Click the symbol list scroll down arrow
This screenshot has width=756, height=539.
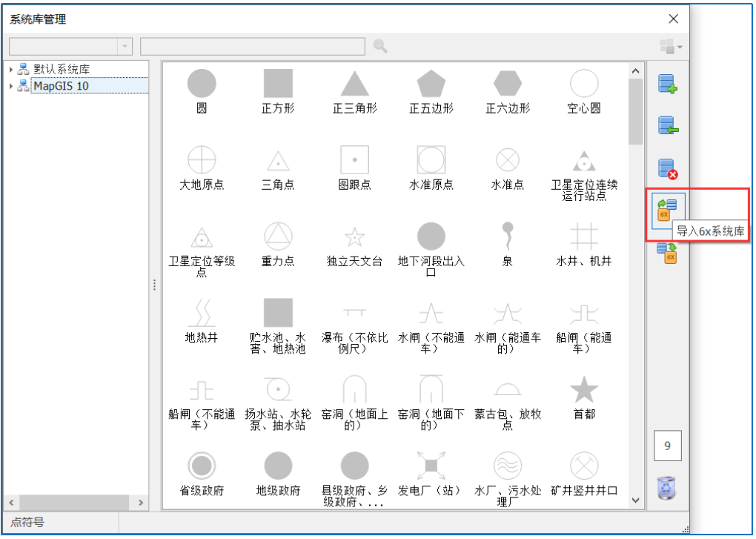[x=635, y=500]
